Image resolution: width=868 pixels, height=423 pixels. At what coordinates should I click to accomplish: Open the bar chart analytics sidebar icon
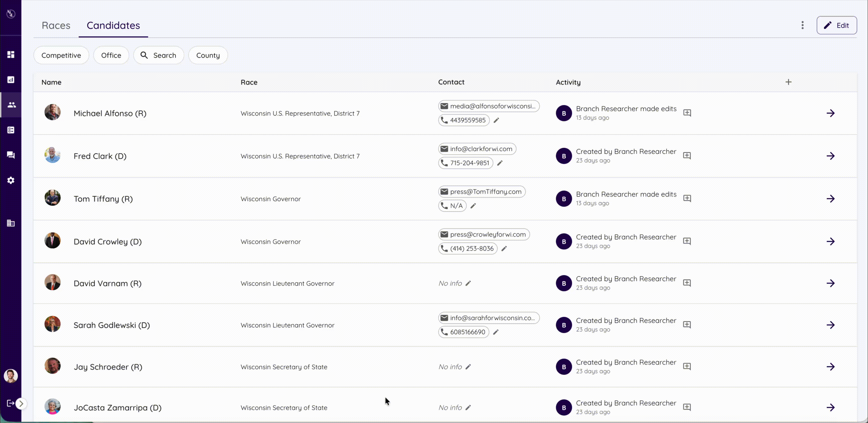point(11,80)
